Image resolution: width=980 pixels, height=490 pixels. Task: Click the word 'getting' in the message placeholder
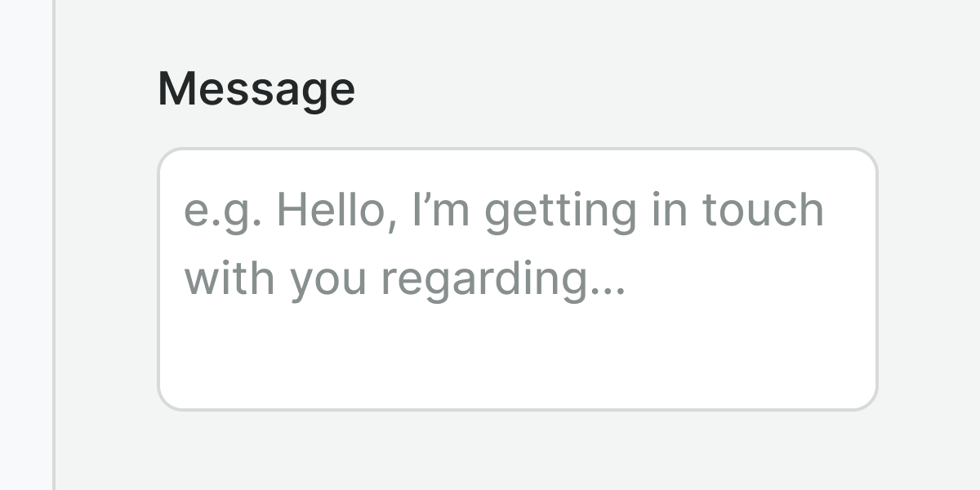point(560,211)
